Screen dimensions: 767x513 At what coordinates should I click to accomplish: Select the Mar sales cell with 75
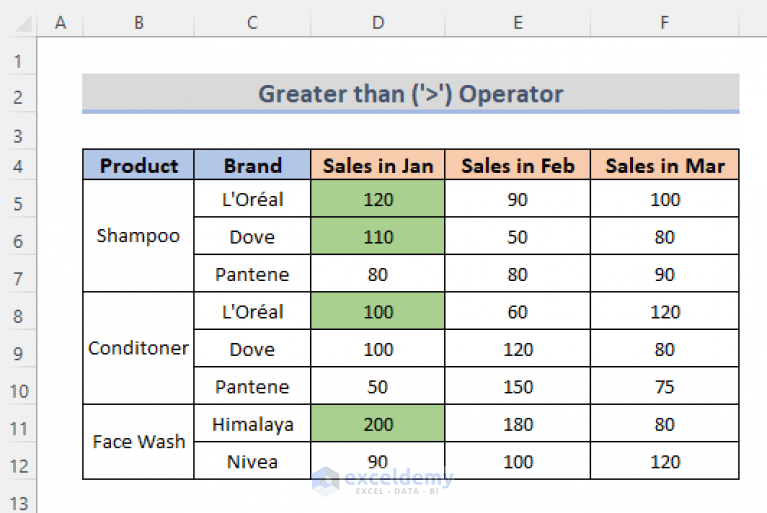point(665,386)
